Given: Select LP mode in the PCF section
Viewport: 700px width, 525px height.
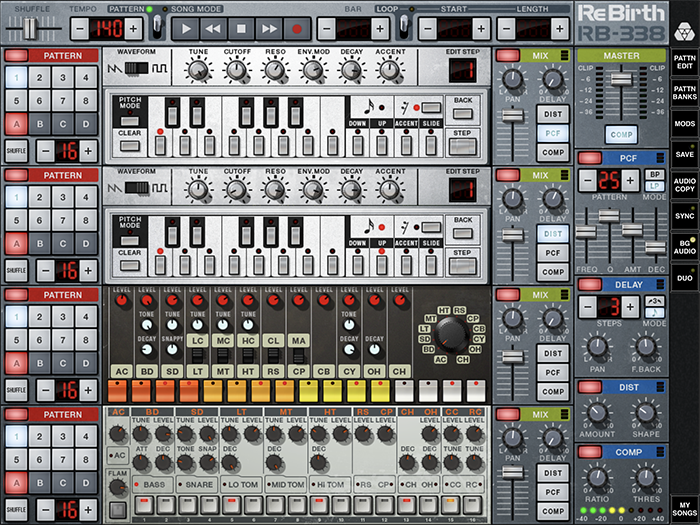Looking at the screenshot, I should pos(654,186).
